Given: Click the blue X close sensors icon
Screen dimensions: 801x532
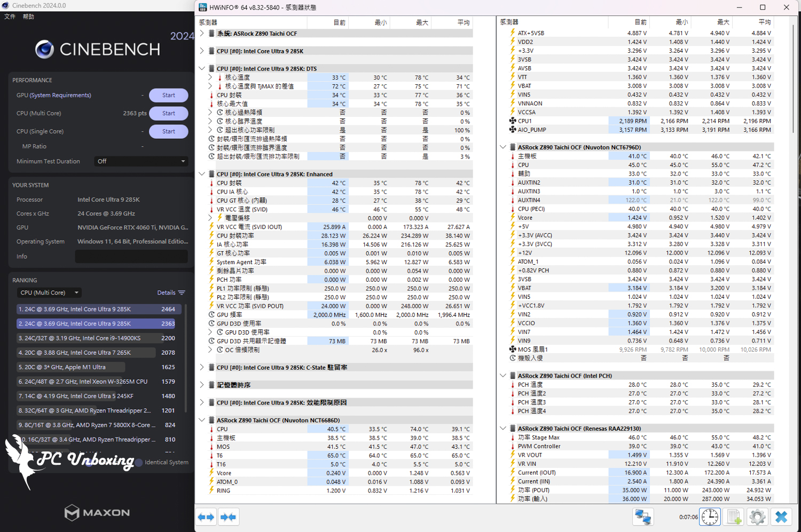Looking at the screenshot, I should (781, 517).
